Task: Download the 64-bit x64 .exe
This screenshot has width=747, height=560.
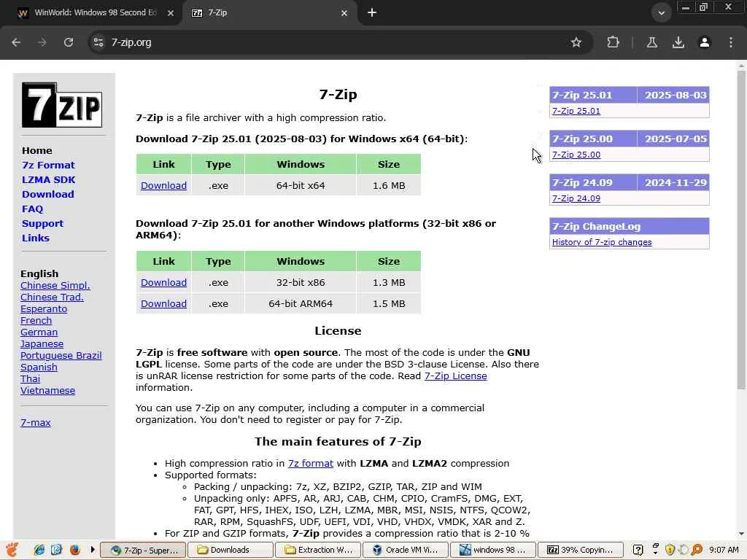Action: (x=163, y=186)
